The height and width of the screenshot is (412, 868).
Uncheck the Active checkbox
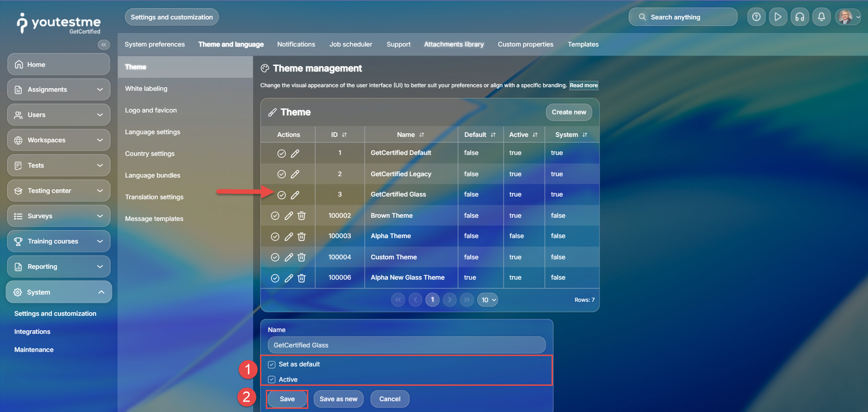click(x=272, y=380)
